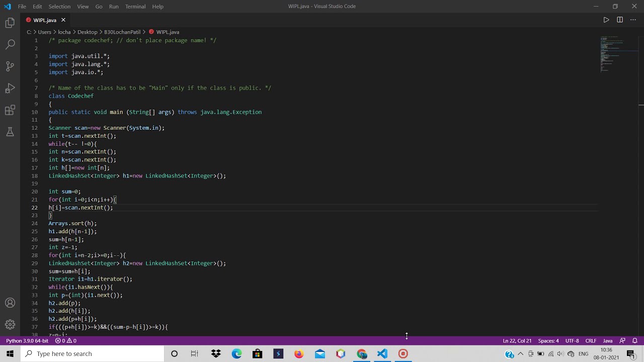Image resolution: width=644 pixels, height=362 pixels.
Task: Expand the Desktop breadcrumb segment
Action: [x=87, y=32]
